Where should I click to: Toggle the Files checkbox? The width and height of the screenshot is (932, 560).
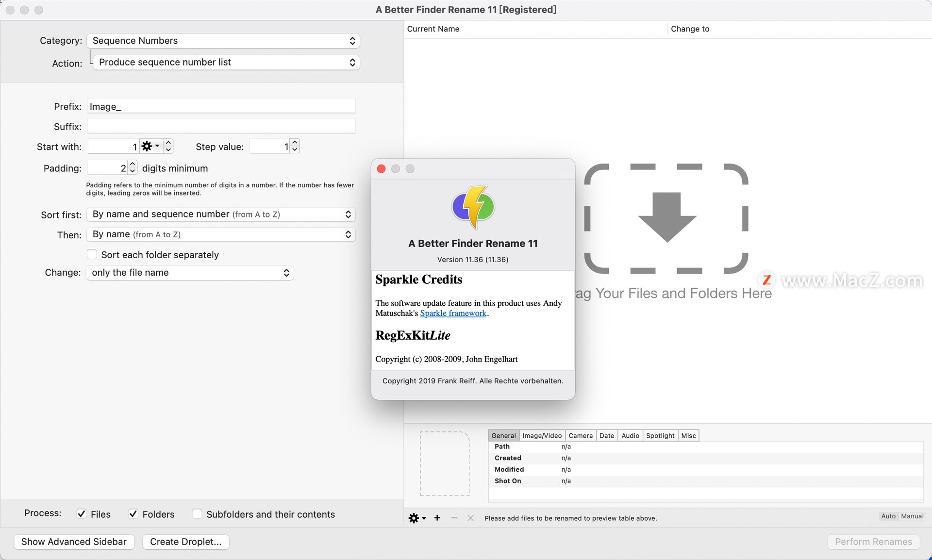82,514
